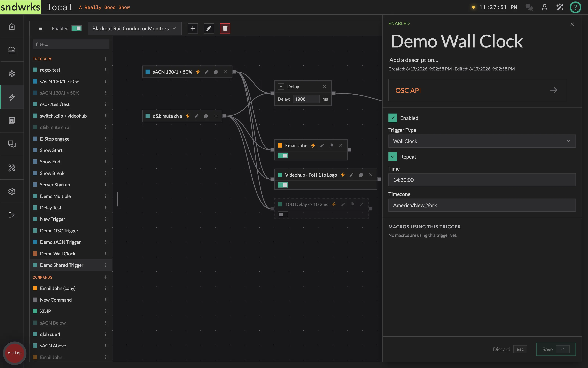The image size is (588, 368).
Task: Click the Add a description text
Action: pos(413,60)
